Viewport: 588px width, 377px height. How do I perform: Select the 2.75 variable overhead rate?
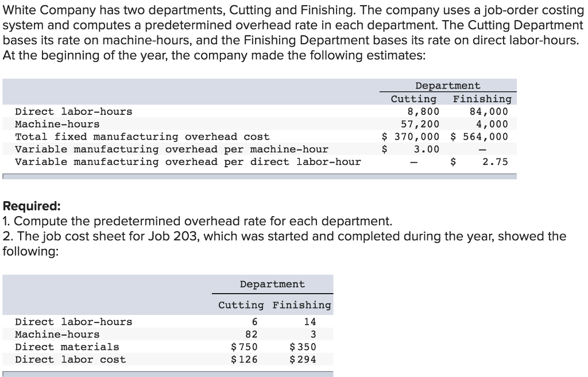pos(495,162)
